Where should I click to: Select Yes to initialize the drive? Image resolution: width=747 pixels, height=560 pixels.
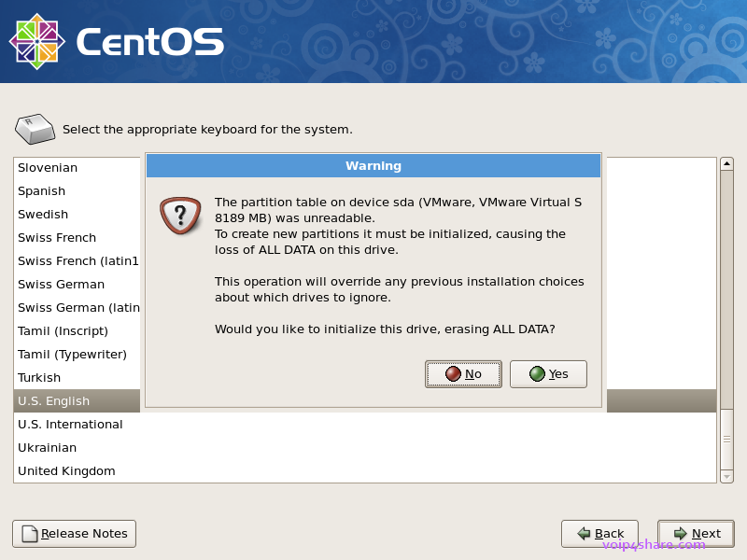pos(549,373)
